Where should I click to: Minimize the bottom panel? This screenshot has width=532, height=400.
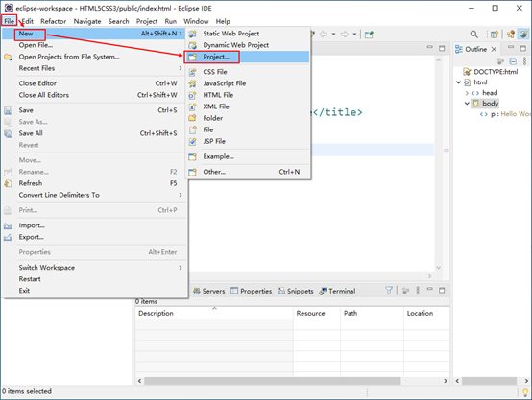(x=430, y=289)
